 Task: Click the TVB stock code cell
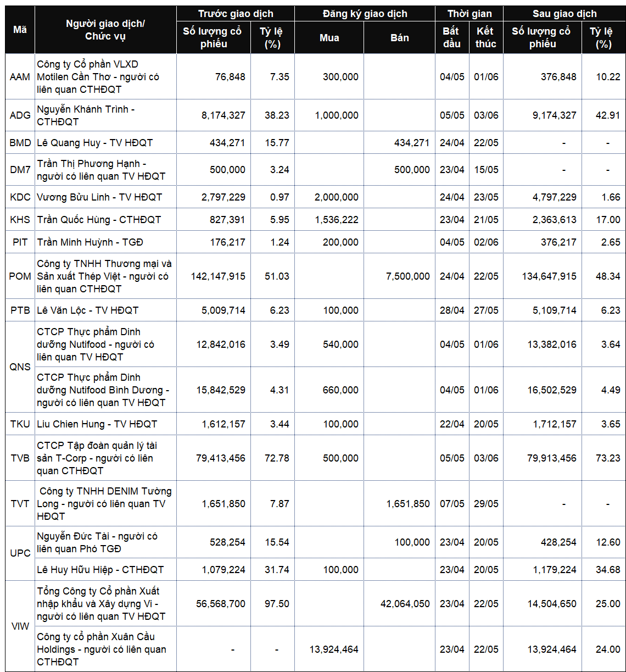20,458
